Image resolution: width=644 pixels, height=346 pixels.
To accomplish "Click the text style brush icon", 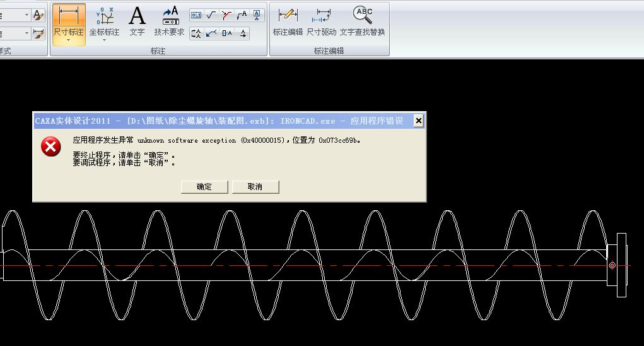I will pyautogui.click(x=38, y=15).
